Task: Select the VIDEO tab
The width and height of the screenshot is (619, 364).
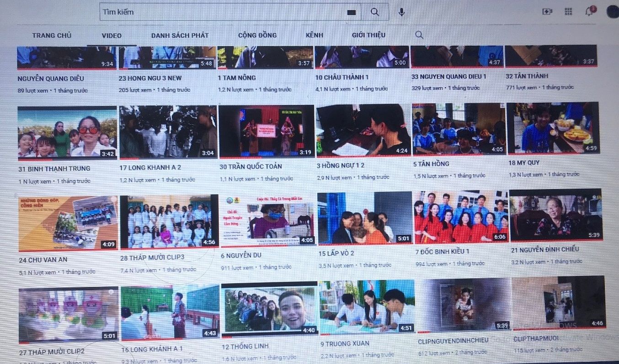Action: tap(112, 36)
